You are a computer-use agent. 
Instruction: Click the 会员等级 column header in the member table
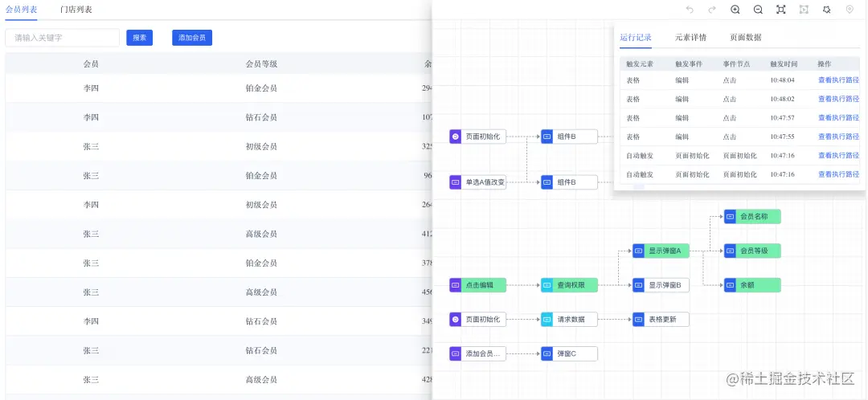(261, 64)
